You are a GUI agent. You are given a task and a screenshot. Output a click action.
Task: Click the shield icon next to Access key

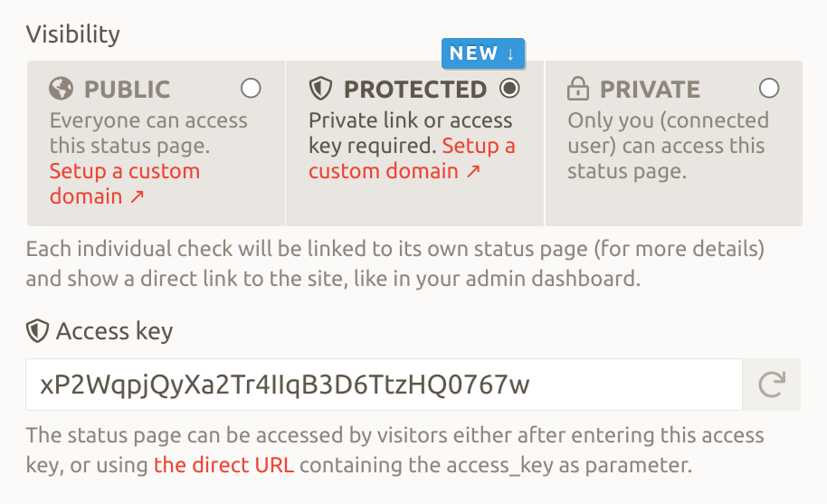point(37,332)
